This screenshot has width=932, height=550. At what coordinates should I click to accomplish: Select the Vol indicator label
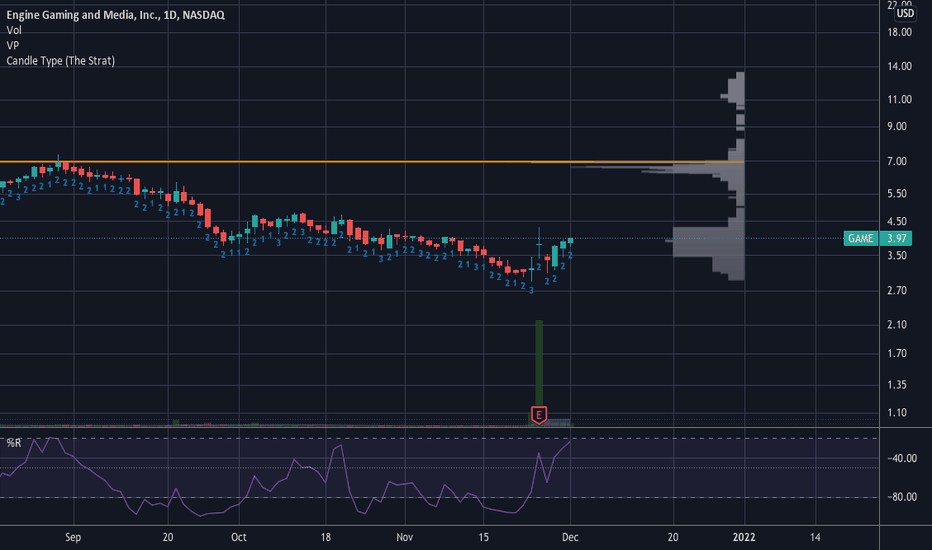click(14, 30)
